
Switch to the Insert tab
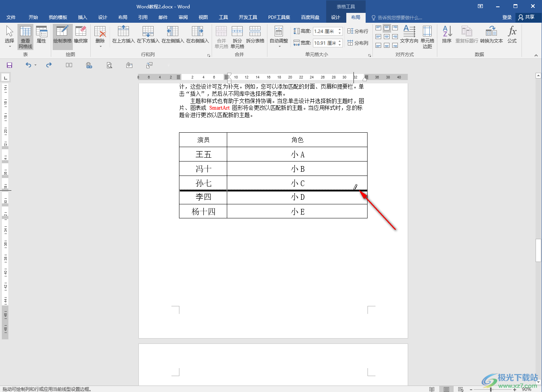point(82,17)
